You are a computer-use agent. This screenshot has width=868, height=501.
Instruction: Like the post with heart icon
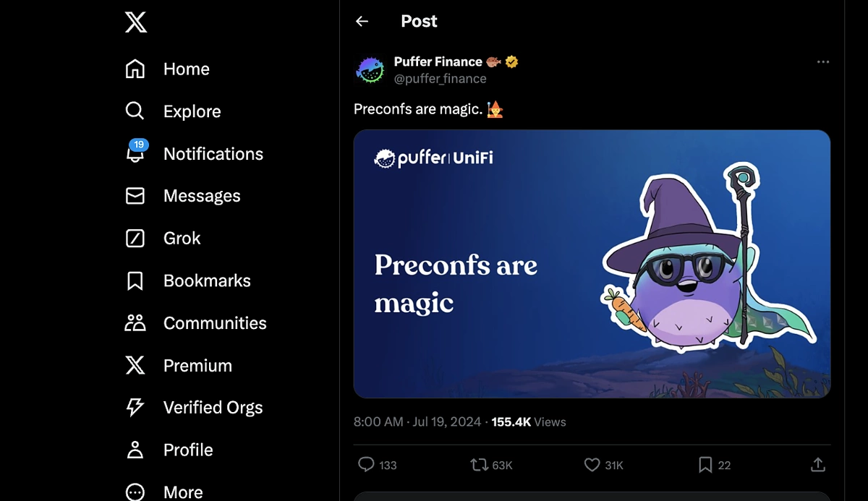tap(592, 464)
